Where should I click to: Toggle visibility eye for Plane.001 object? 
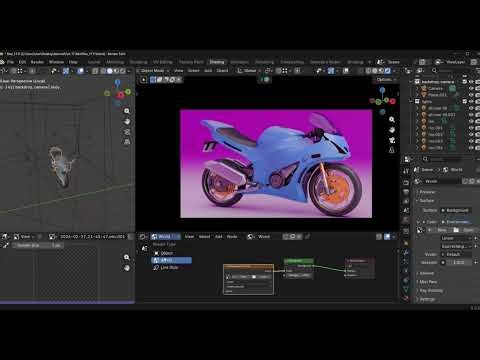pos(471,95)
